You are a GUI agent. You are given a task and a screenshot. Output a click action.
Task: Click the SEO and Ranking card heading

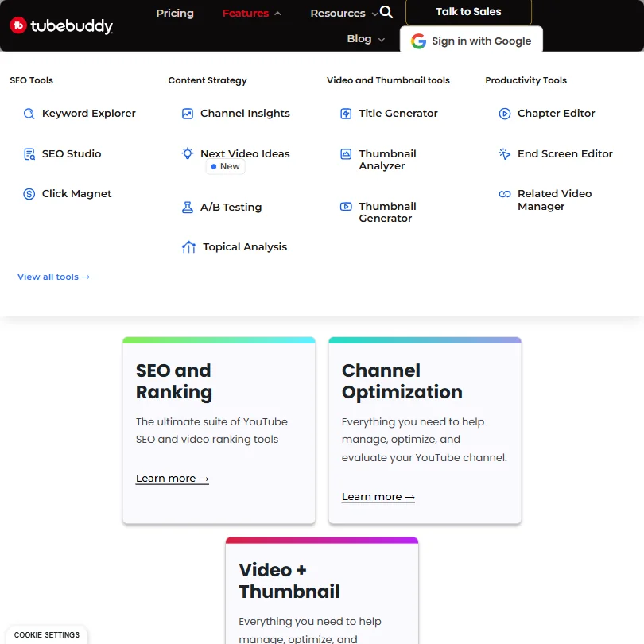(x=174, y=381)
